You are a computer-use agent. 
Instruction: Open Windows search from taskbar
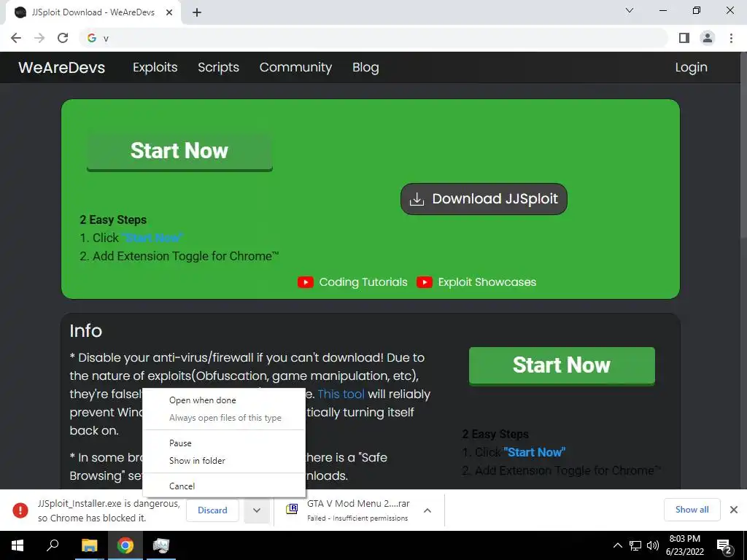pyautogui.click(x=53, y=545)
